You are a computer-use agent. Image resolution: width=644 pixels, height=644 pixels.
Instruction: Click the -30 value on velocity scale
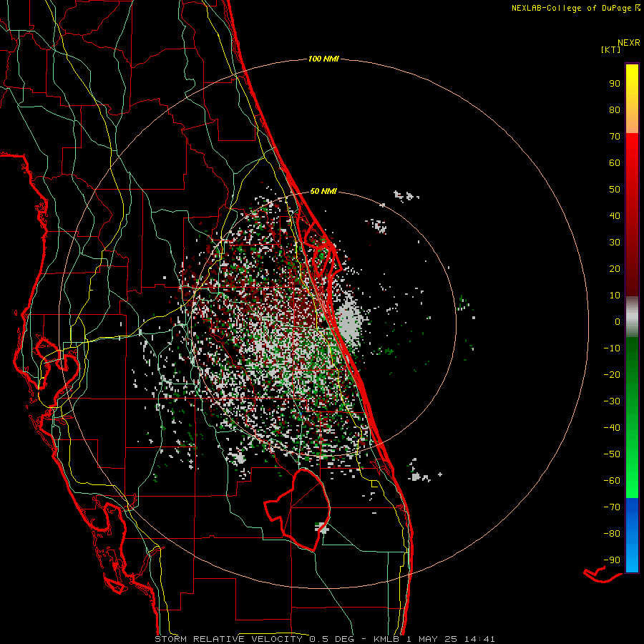tap(612, 401)
